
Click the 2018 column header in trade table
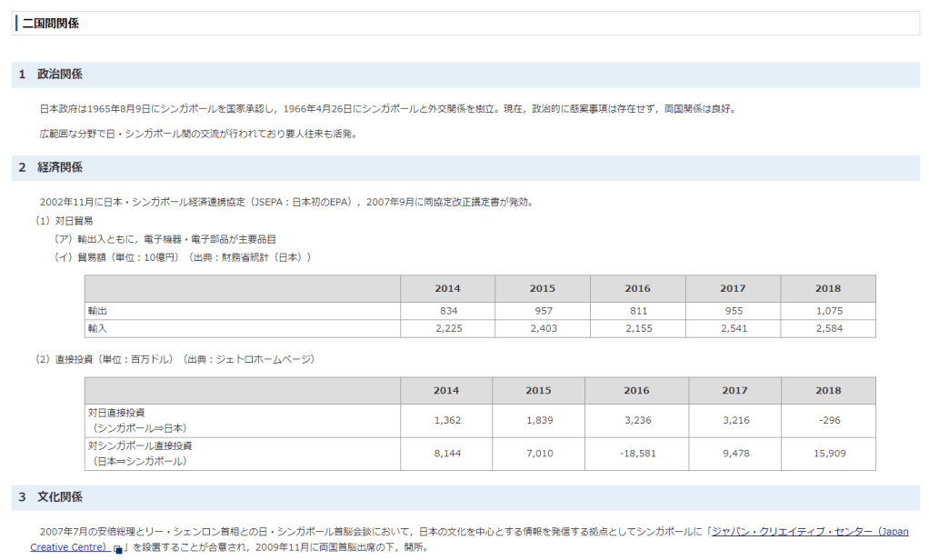tap(827, 288)
